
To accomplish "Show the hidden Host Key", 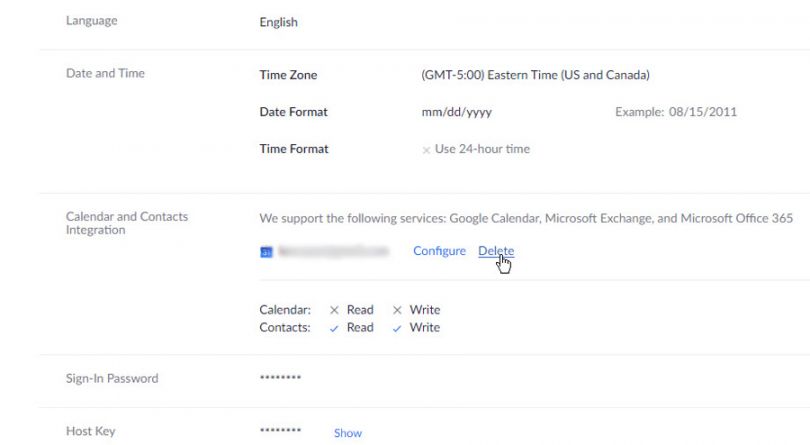I will [x=348, y=433].
